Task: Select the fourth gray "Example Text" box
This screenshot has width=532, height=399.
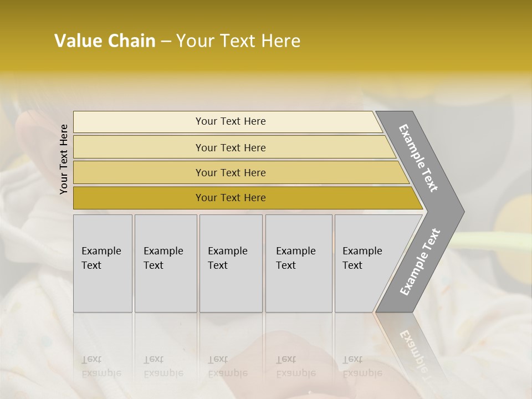Action: 298,263
